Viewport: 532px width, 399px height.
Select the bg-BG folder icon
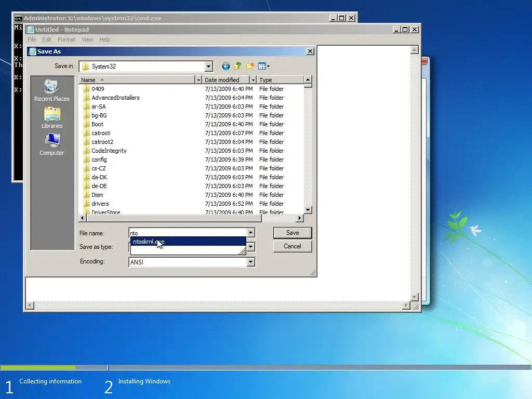87,115
